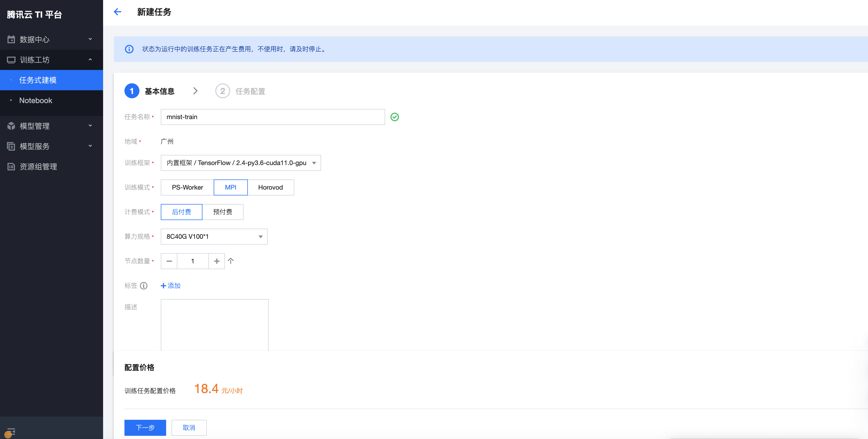The height and width of the screenshot is (439, 868).
Task: Click the plus button for 节点数量
Action: [217, 261]
